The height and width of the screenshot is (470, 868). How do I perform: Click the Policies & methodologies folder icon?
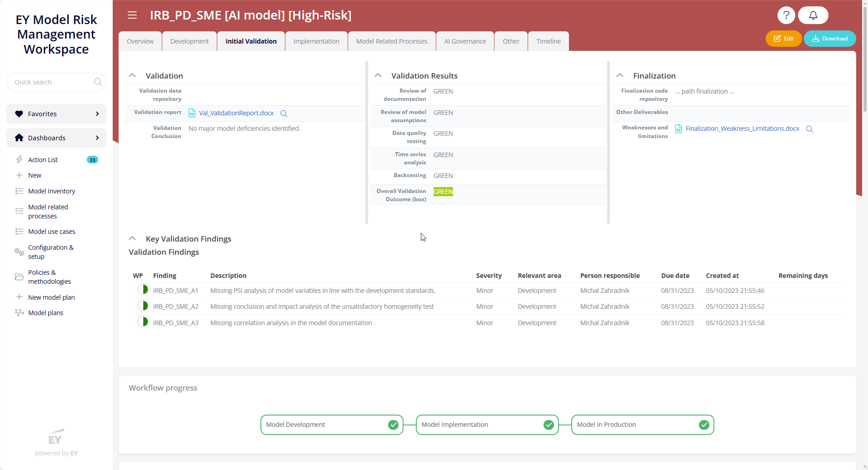19,277
